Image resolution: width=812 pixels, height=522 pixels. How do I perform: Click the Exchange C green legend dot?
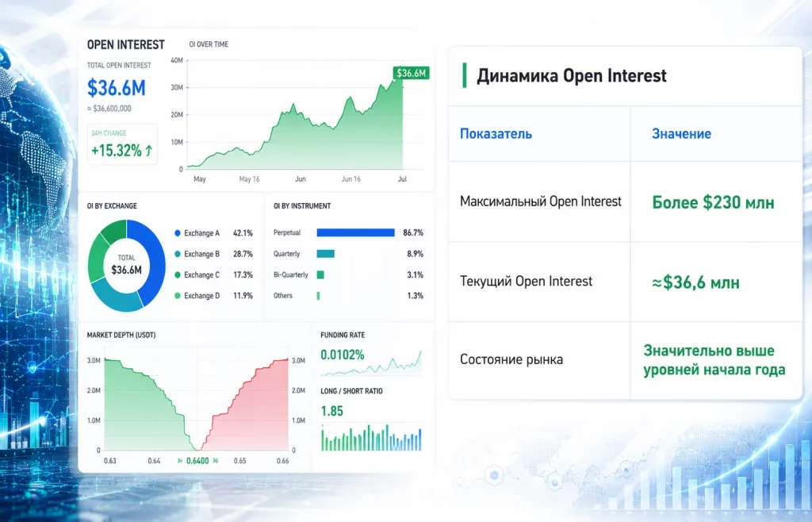coord(178,274)
